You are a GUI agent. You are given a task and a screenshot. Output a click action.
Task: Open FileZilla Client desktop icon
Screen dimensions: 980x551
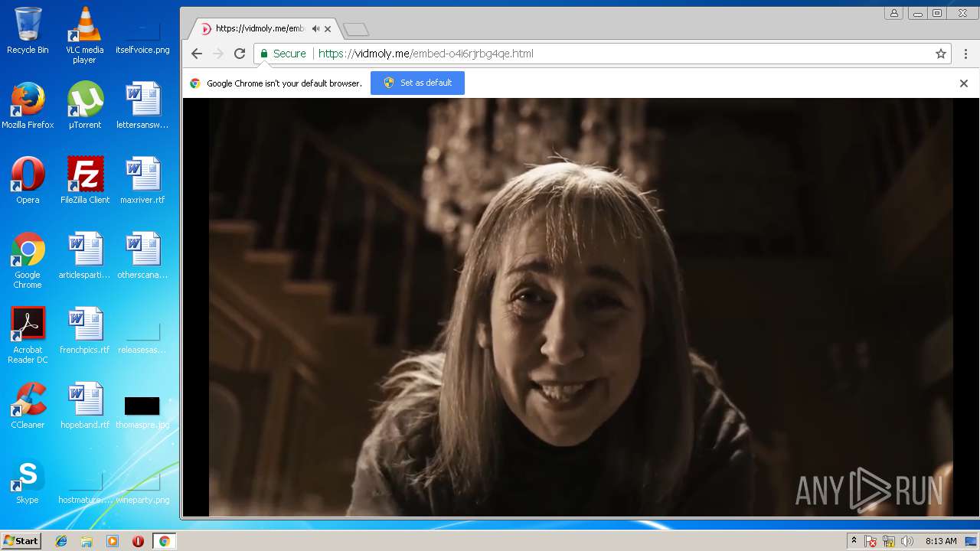click(84, 180)
